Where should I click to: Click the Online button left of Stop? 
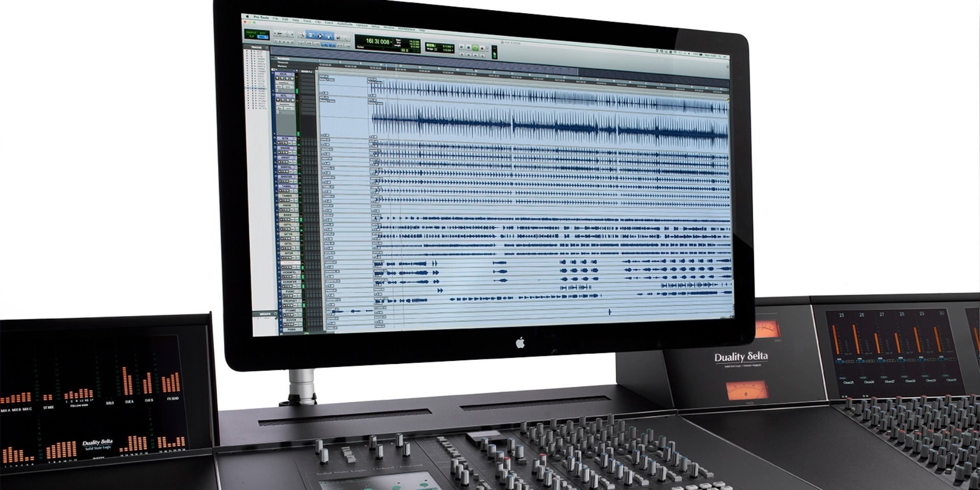(461, 47)
